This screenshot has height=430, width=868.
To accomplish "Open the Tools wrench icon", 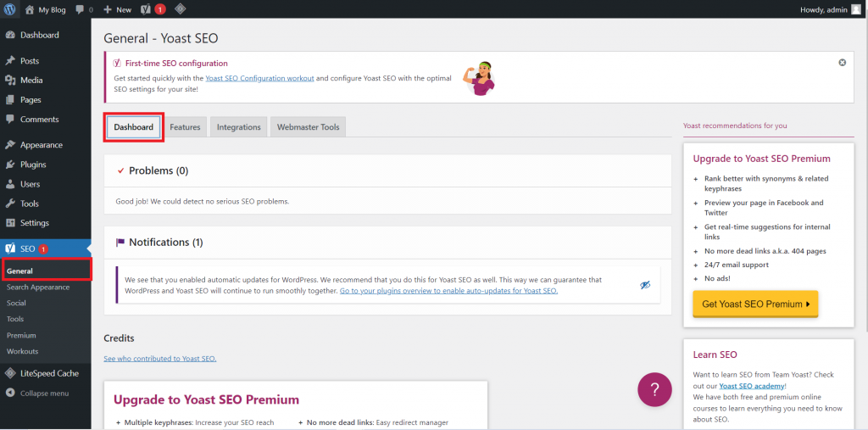I will pos(10,204).
